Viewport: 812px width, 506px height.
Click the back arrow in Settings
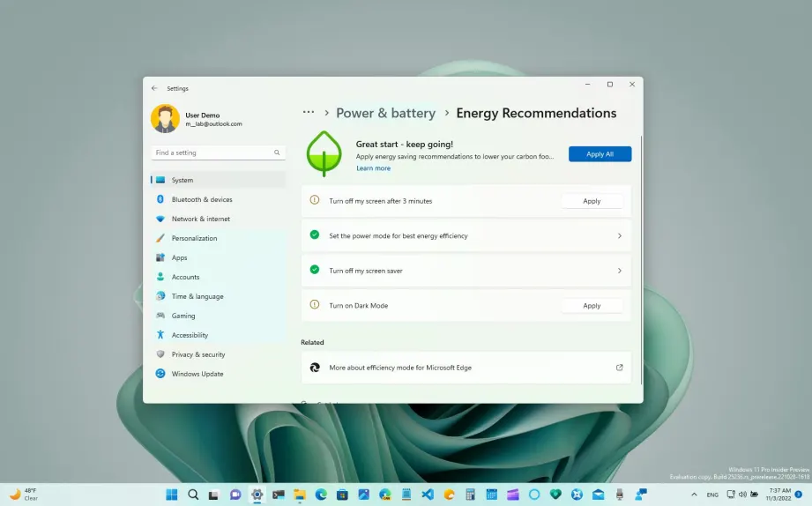[154, 88]
